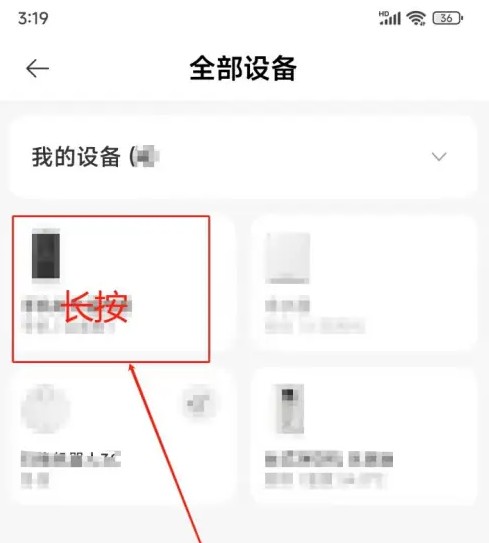Tap the Wi-Fi status icon
This screenshot has height=543, width=489.
416,18
